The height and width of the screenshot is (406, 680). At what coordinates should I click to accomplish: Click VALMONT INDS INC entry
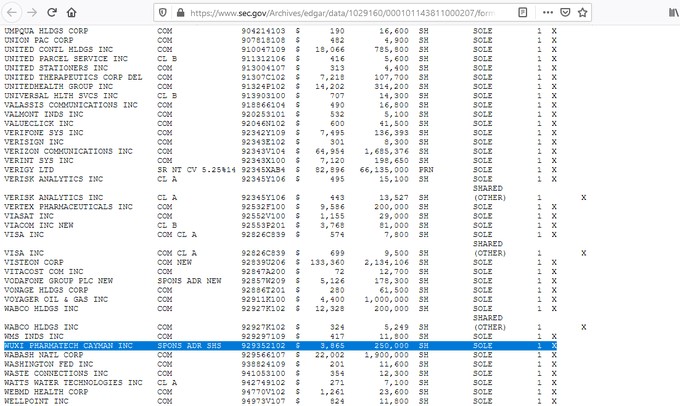pyautogui.click(x=43, y=114)
